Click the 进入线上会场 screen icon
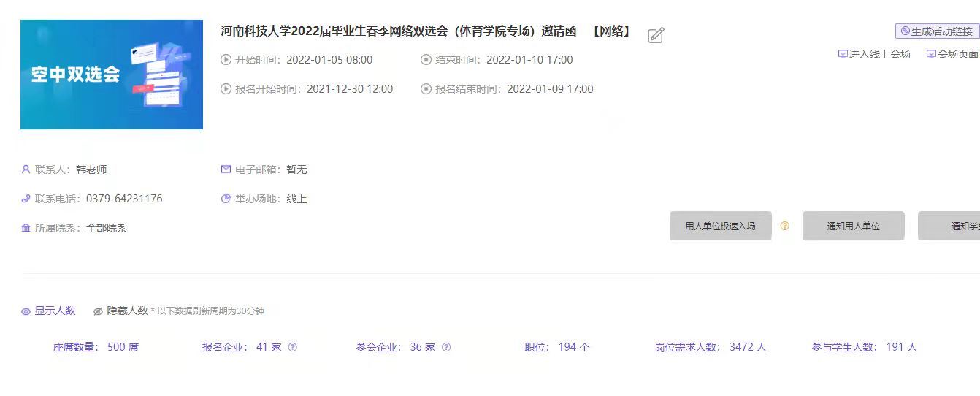This screenshot has height=396, width=980. click(x=843, y=53)
